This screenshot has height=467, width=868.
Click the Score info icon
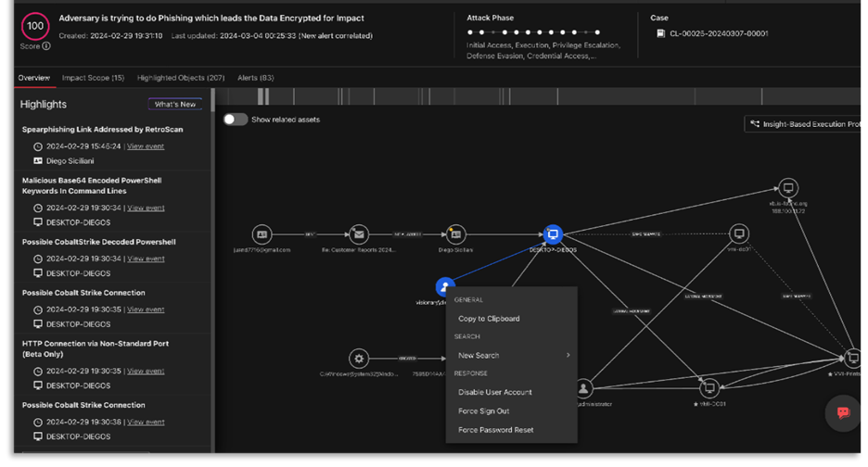pyautogui.click(x=45, y=46)
